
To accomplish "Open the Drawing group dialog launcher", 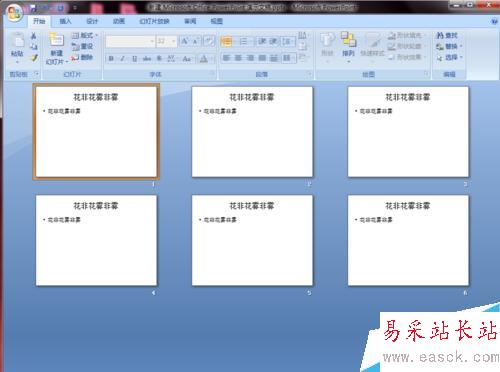I will tap(426, 74).
